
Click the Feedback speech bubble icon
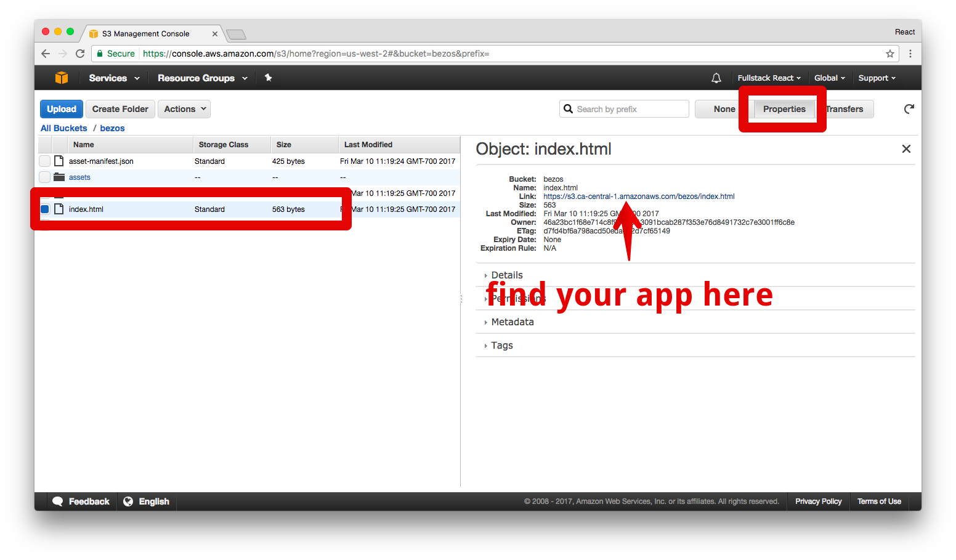click(x=58, y=501)
